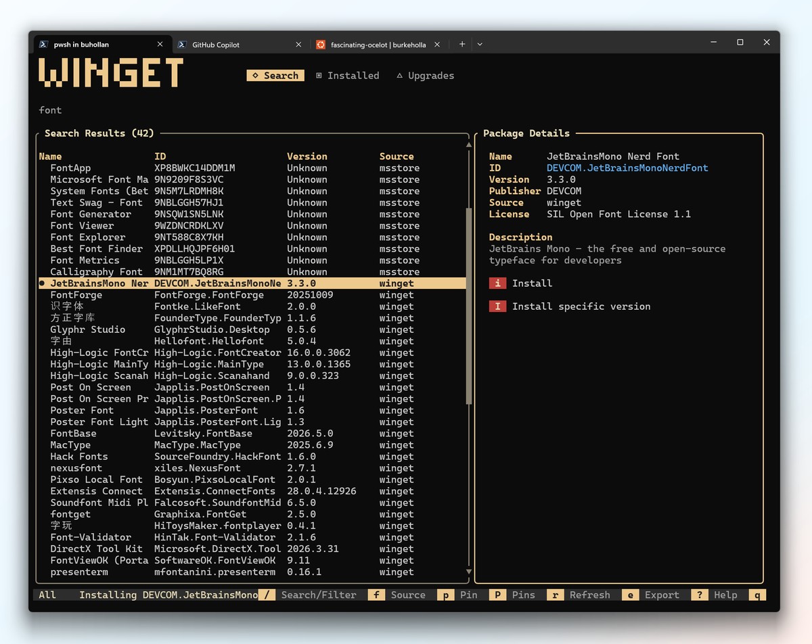The image size is (812, 644).
Task: Click the results list scroll up arrow
Action: 468,145
